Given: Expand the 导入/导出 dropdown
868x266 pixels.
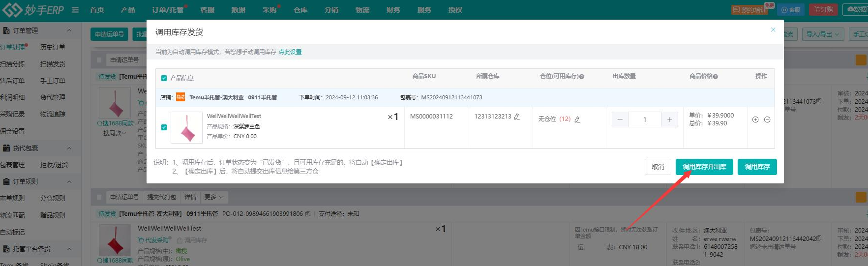Looking at the screenshot, I should coord(823,34).
